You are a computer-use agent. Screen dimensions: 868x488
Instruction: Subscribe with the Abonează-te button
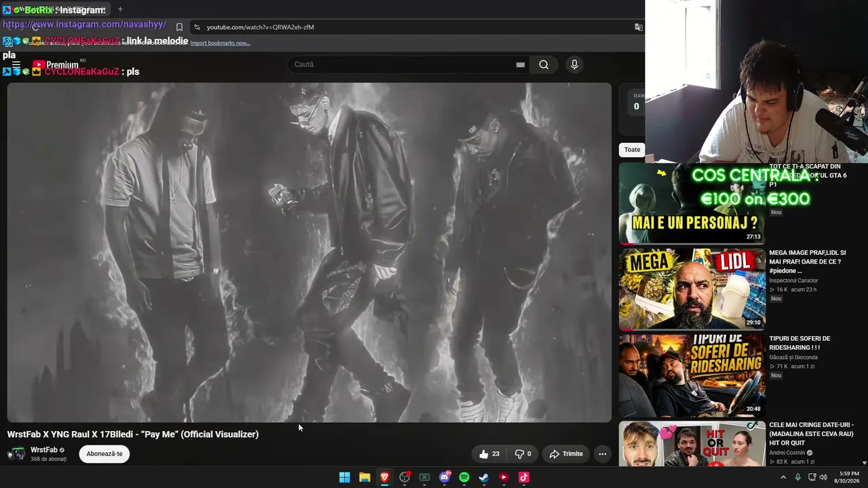104,454
